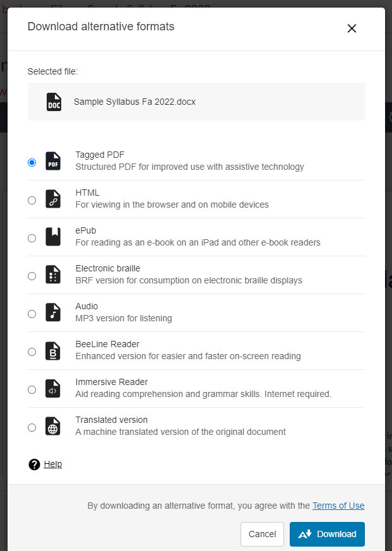Click the Tagged PDF file icon
The image size is (392, 551).
tap(53, 161)
